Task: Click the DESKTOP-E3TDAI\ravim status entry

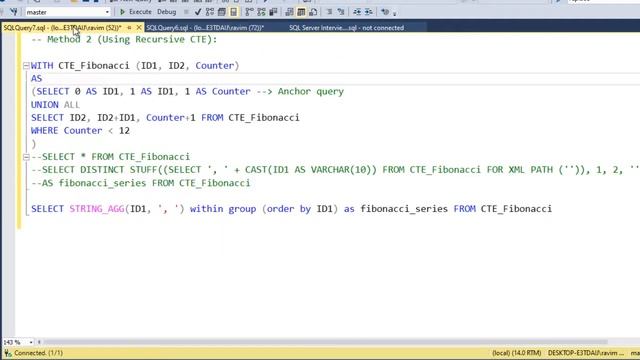Action: point(586,353)
